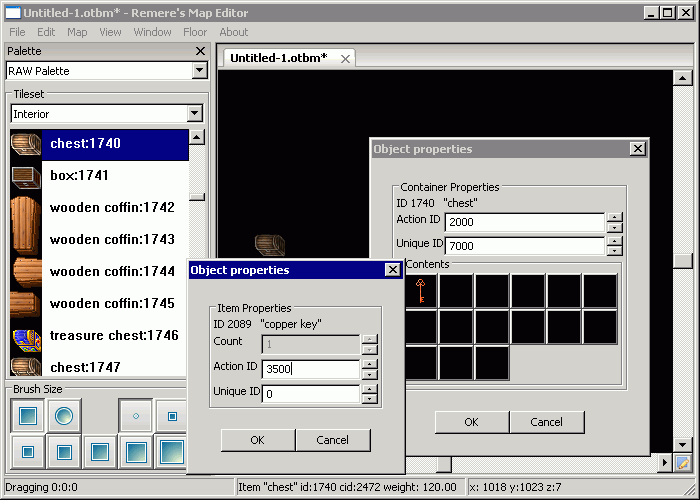The image size is (700, 500).
Task: Open the About menu
Action: pos(233,32)
